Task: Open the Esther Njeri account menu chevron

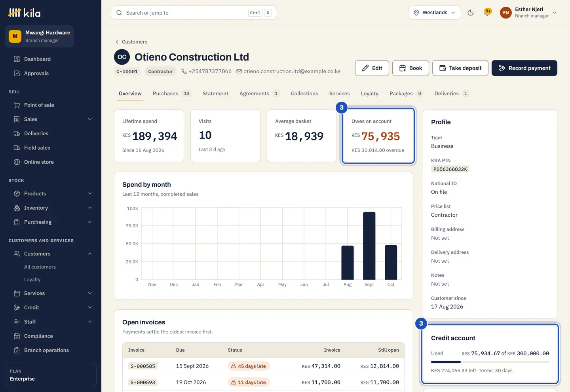Action: [555, 13]
